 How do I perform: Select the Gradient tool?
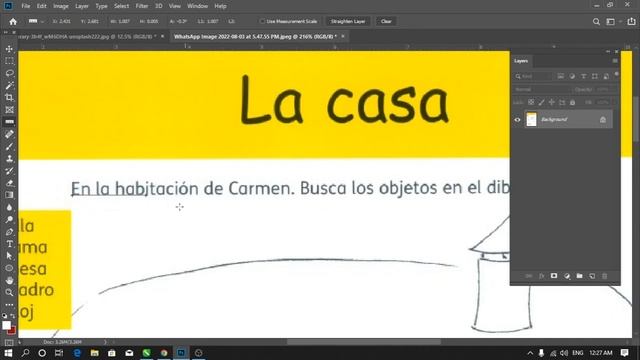9,195
